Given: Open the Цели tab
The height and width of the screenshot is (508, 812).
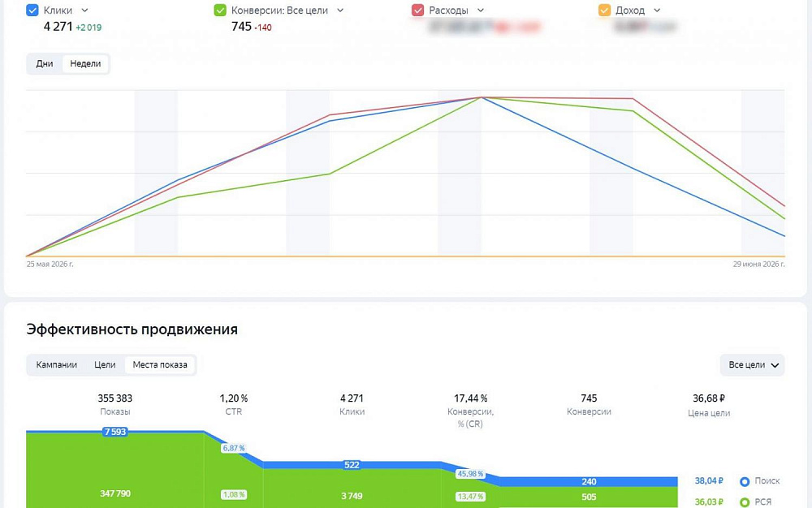Looking at the screenshot, I should [105, 364].
